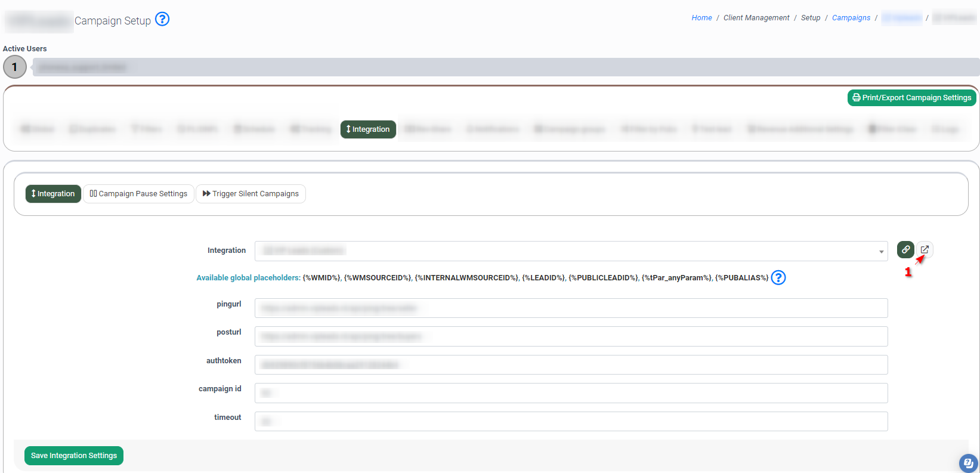The image size is (980, 473).
Task: Open the Trigger Silent Campaigns tab
Action: tap(251, 194)
